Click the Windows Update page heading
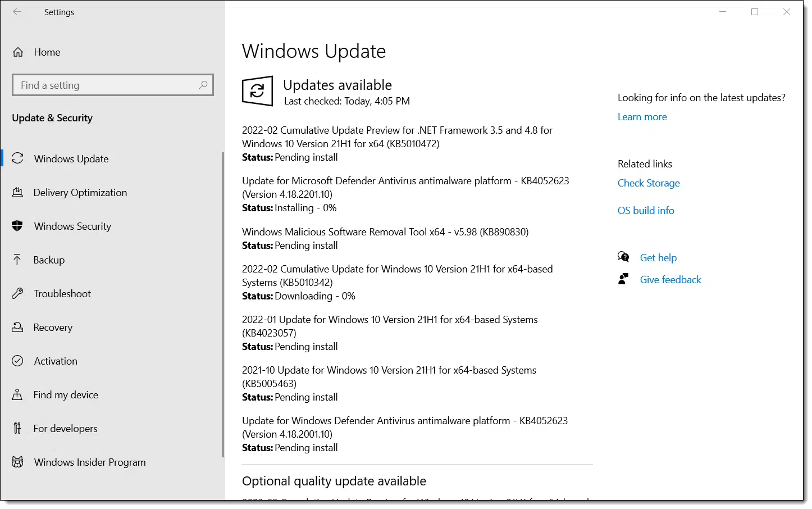Image resolution: width=812 pixels, height=509 pixels. (314, 51)
